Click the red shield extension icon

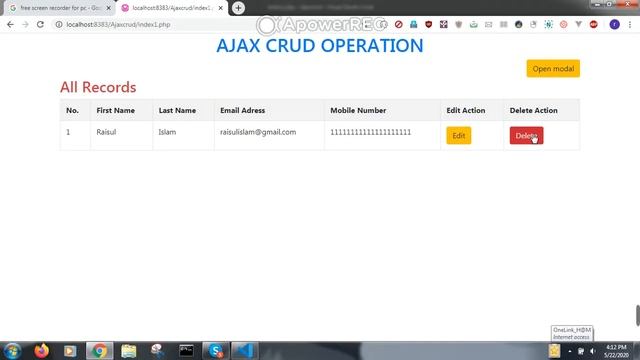coord(428,24)
